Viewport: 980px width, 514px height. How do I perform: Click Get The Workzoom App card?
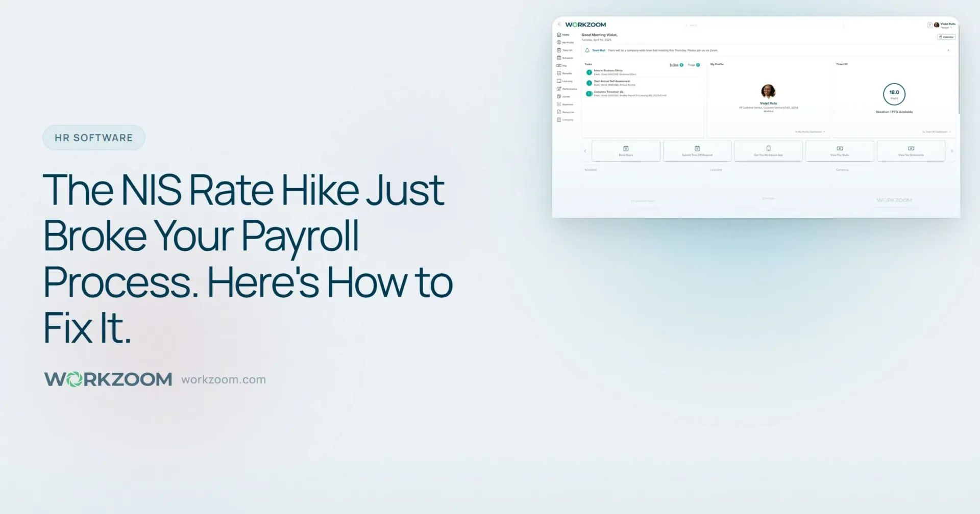tap(768, 151)
